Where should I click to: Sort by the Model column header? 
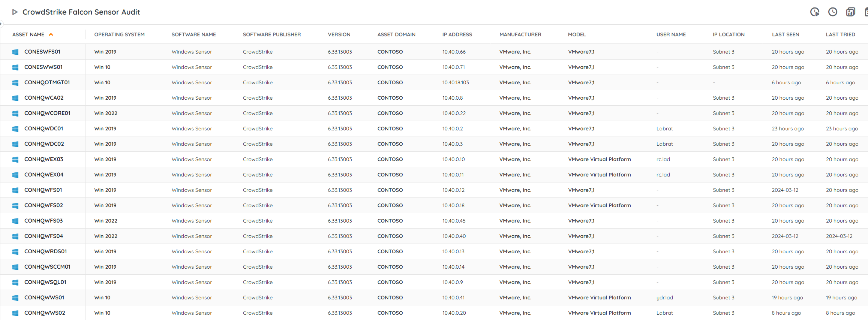pyautogui.click(x=577, y=34)
